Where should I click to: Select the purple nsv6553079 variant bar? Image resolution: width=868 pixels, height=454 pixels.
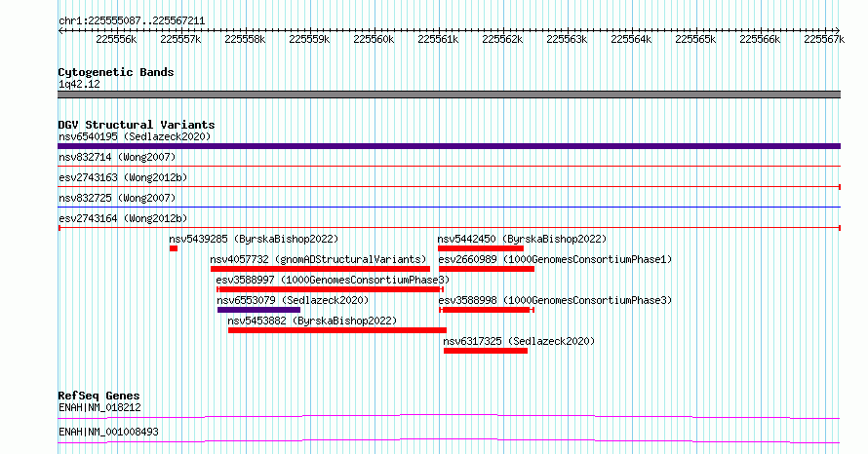click(258, 310)
